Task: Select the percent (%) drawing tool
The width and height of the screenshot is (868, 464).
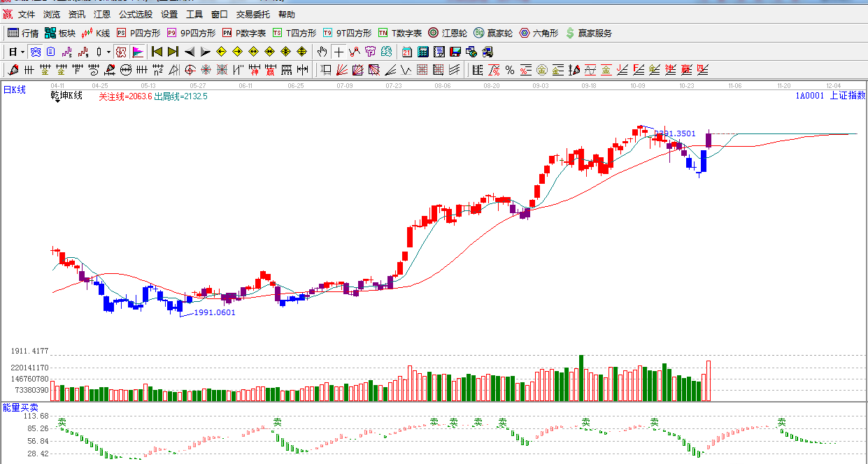Action: coord(510,70)
